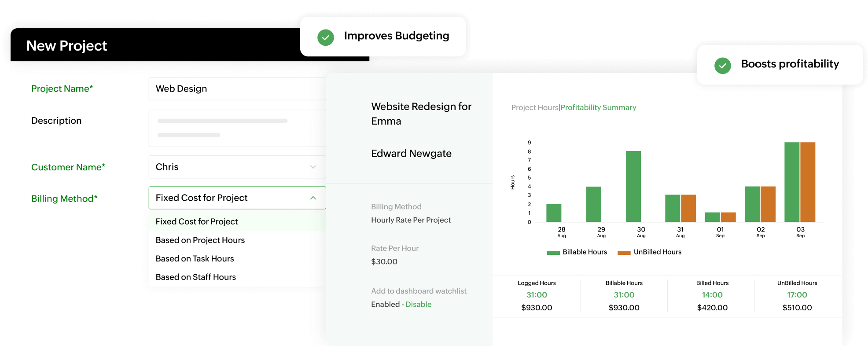Image resolution: width=868 pixels, height=346 pixels.
Task: Click the Disable link under Add to dashboard watchlist
Action: pyautogui.click(x=418, y=304)
